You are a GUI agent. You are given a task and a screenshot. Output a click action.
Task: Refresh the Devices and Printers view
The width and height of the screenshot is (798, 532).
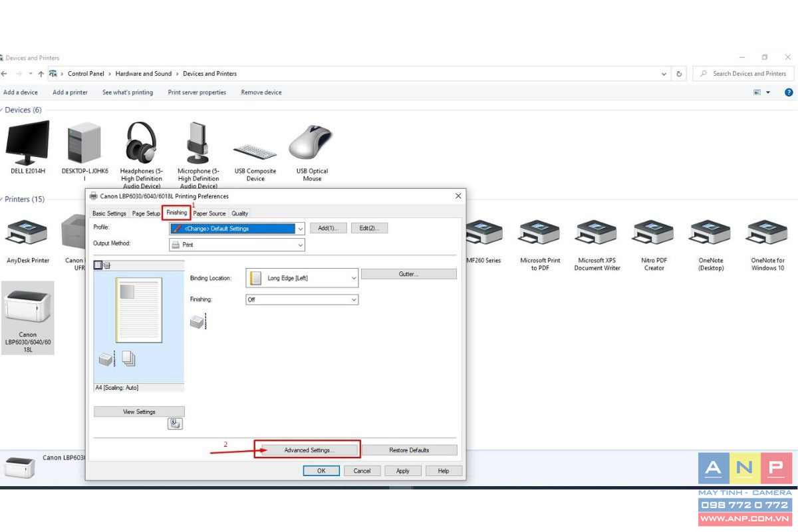point(679,74)
